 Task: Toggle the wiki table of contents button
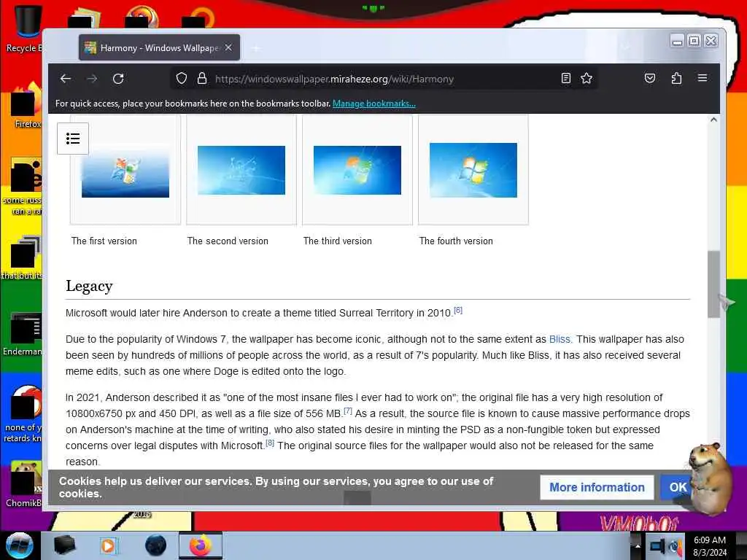coord(73,139)
